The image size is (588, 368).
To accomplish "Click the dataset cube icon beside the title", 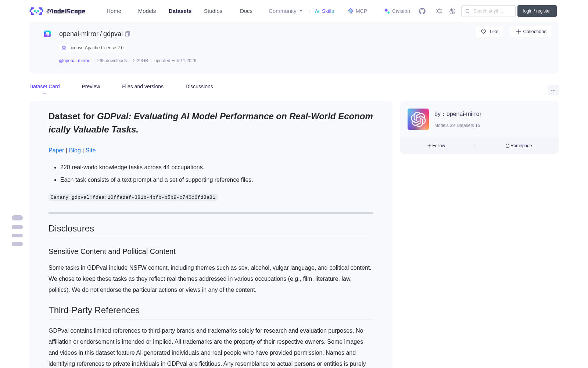I will 47,34.
